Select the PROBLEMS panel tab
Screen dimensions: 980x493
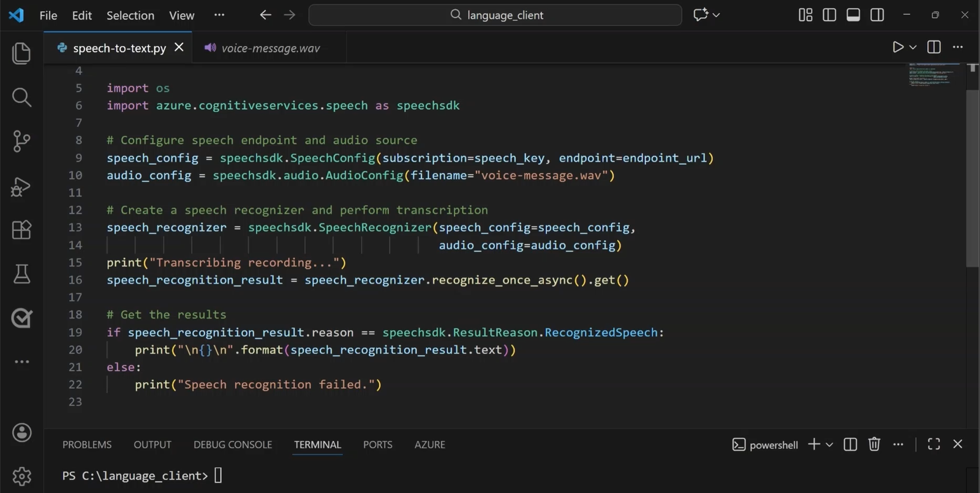click(x=87, y=445)
